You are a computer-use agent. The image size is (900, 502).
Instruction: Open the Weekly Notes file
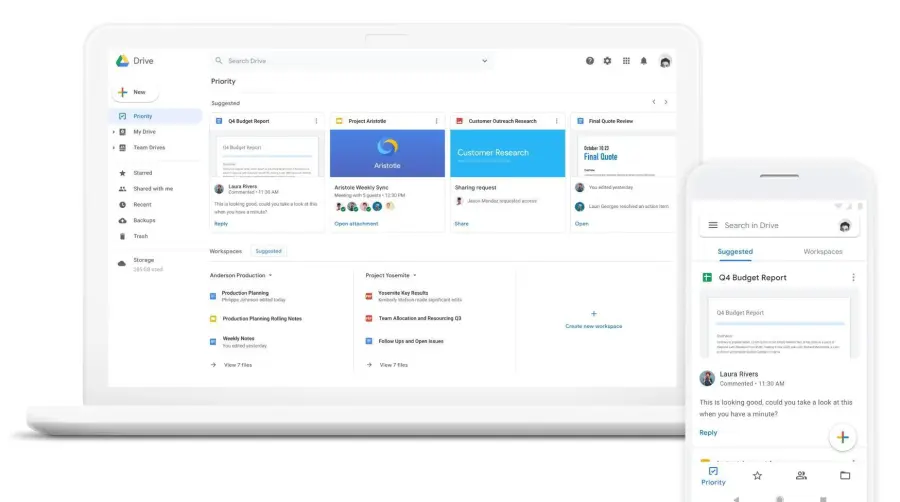tap(238, 338)
